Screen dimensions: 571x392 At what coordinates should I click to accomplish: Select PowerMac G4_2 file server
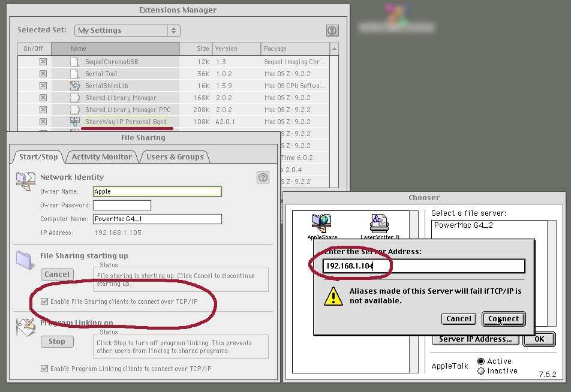click(463, 225)
